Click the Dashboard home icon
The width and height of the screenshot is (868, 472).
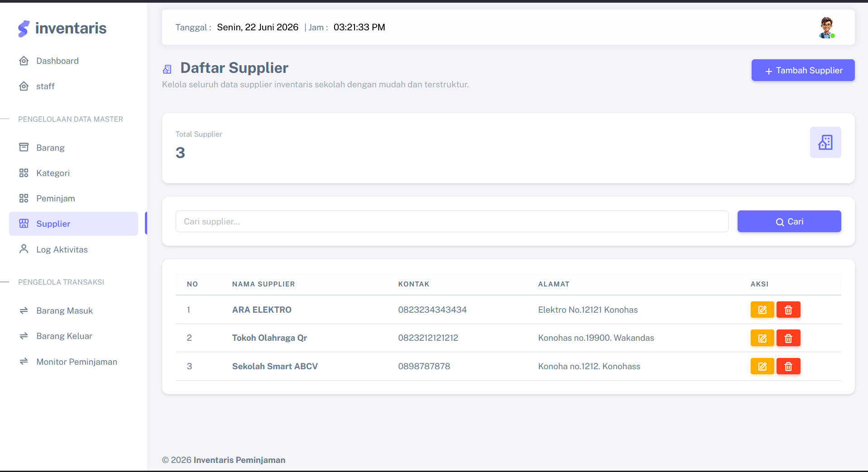[x=24, y=61]
